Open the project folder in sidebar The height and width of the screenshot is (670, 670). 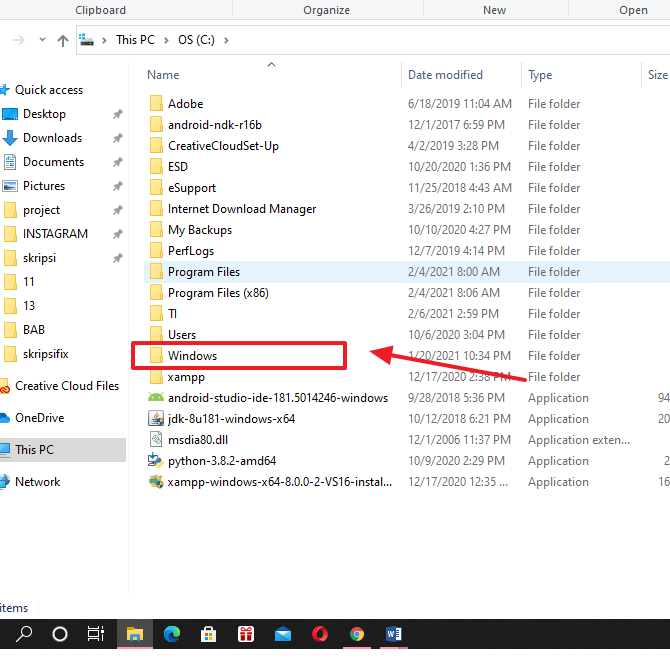pyautogui.click(x=41, y=210)
